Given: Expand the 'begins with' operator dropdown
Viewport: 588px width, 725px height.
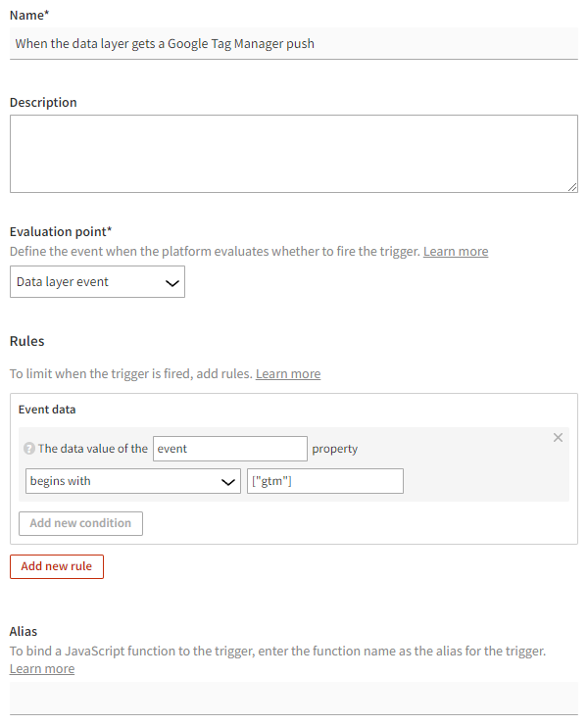Looking at the screenshot, I should pyautogui.click(x=132, y=481).
